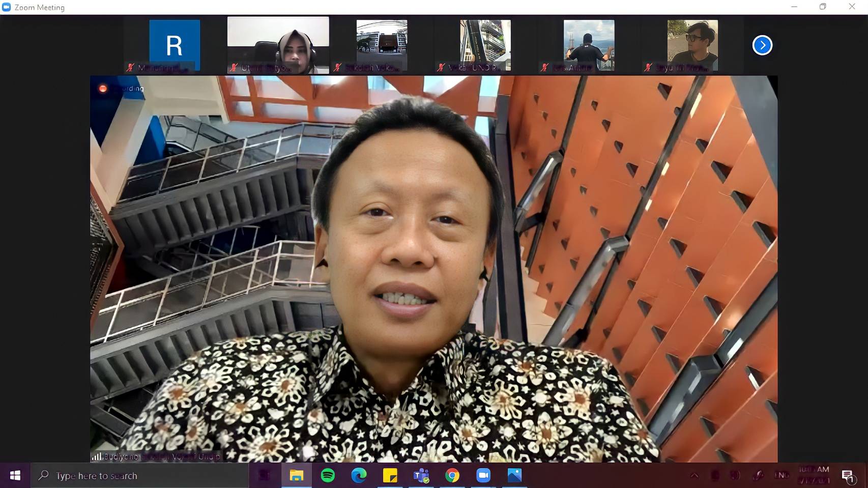Select the hijab-wearing participant's video thumbnail
The height and width of the screenshot is (488, 868).
pyautogui.click(x=278, y=45)
